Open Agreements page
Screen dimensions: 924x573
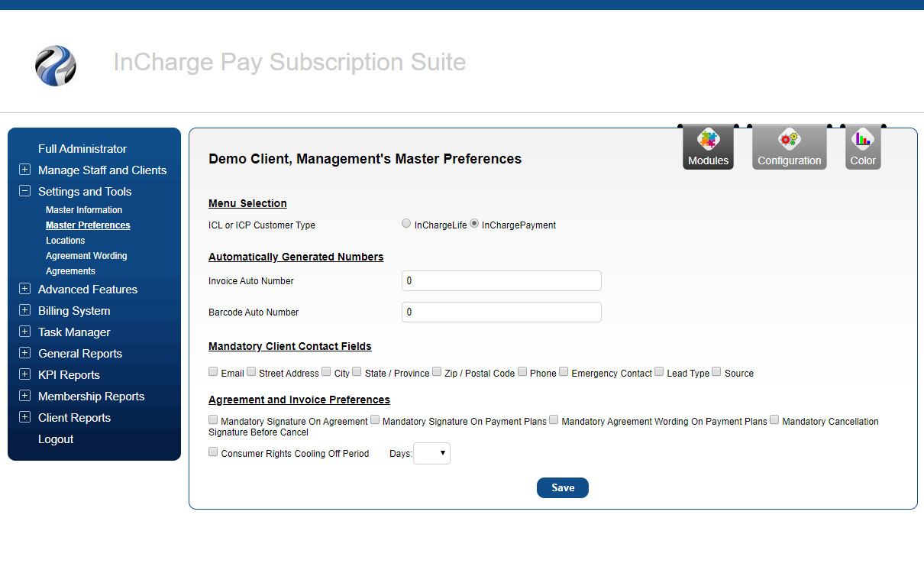70,271
